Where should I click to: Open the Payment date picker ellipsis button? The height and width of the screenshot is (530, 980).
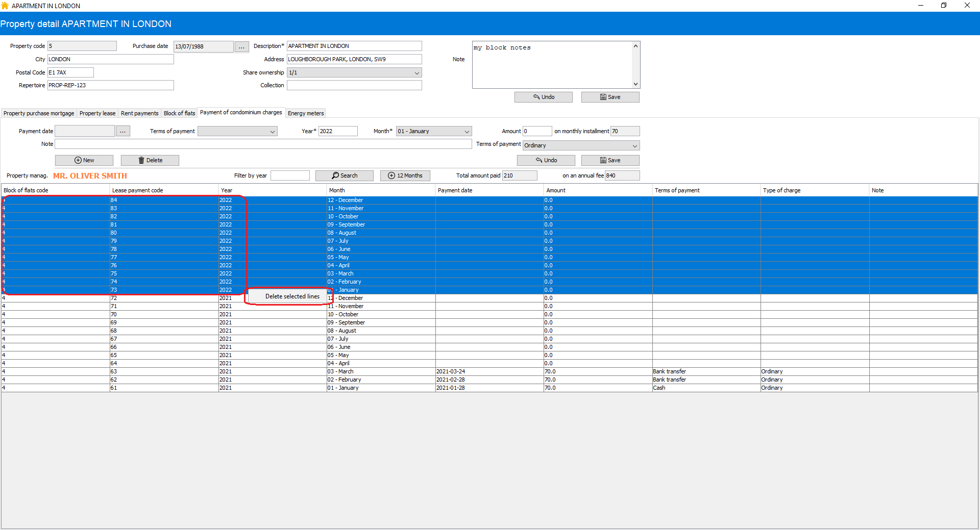(122, 131)
